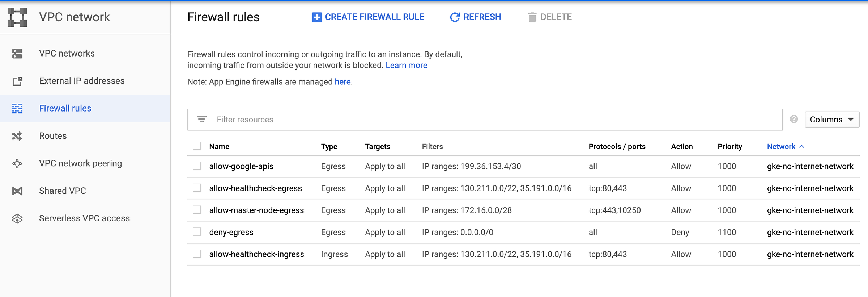The height and width of the screenshot is (297, 868).
Task: Sort by the Action column header
Action: (682, 147)
